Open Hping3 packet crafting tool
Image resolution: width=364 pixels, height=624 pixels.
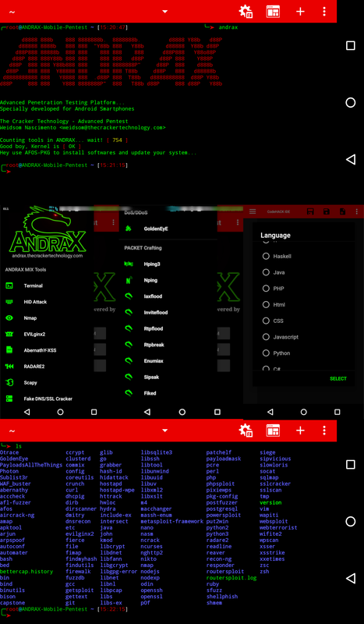[x=151, y=264]
